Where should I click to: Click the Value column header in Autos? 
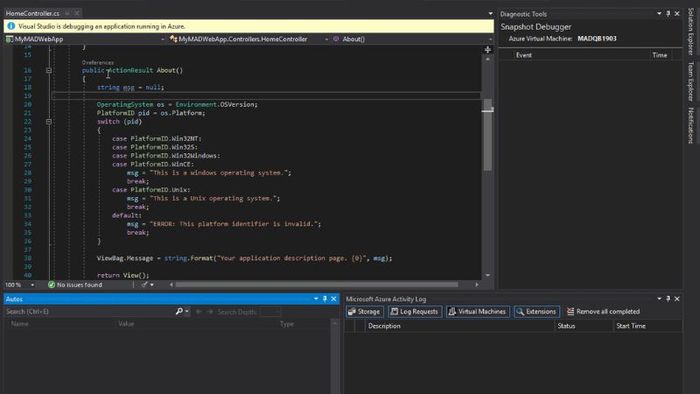(x=126, y=324)
